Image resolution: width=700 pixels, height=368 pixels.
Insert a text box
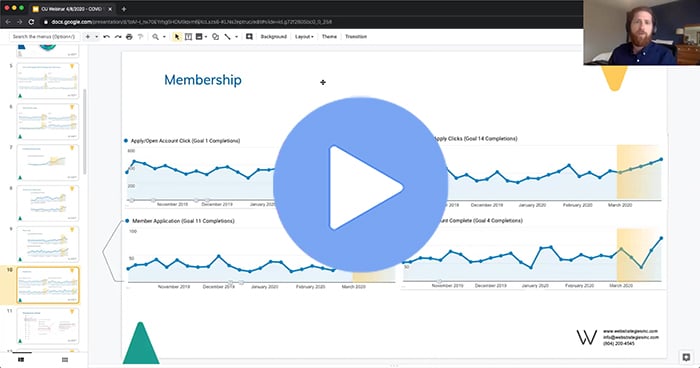pos(188,37)
